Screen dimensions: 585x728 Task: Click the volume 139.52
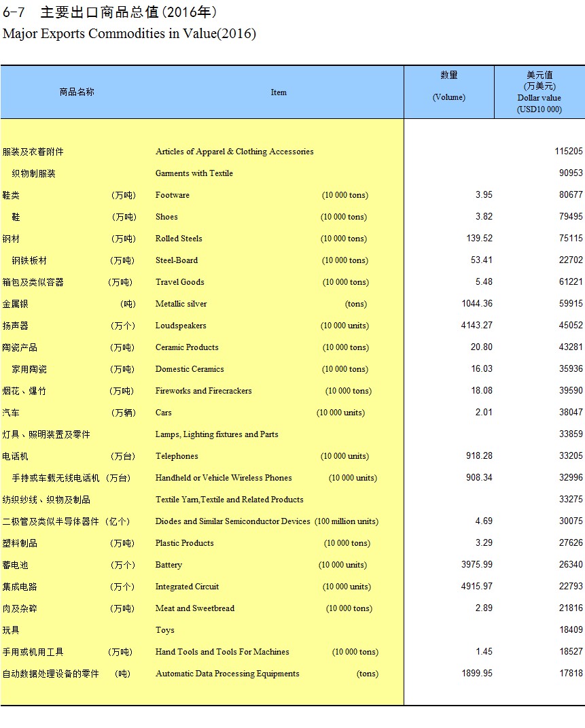[480, 238]
